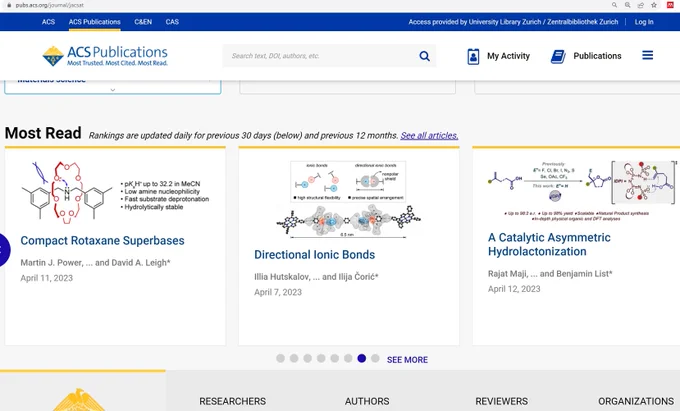Click authors line 'Illia Hutskalov, ... and Ilija Čorić'

click(316, 277)
